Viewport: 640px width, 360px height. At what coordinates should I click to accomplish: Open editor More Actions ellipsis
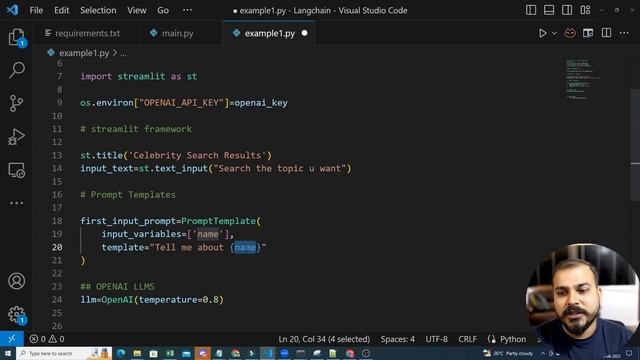[624, 33]
